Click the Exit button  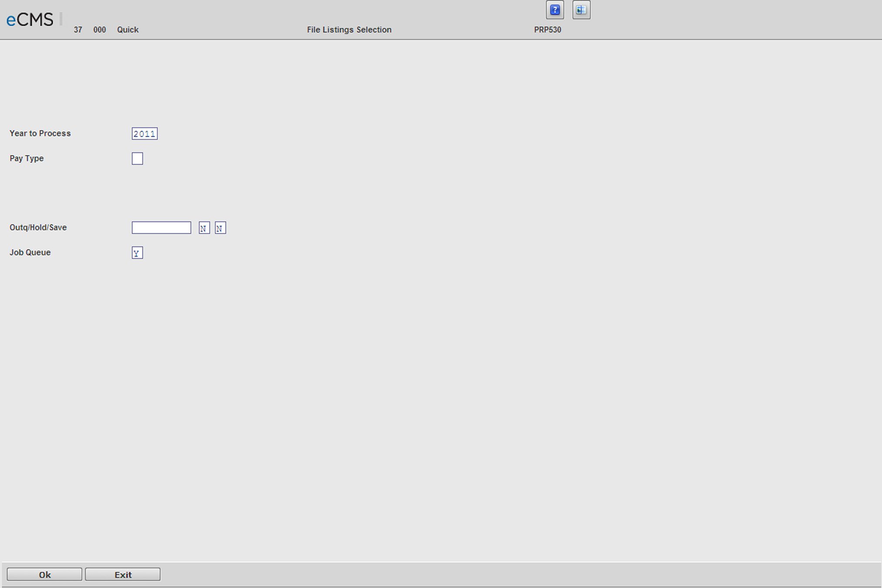point(123,574)
